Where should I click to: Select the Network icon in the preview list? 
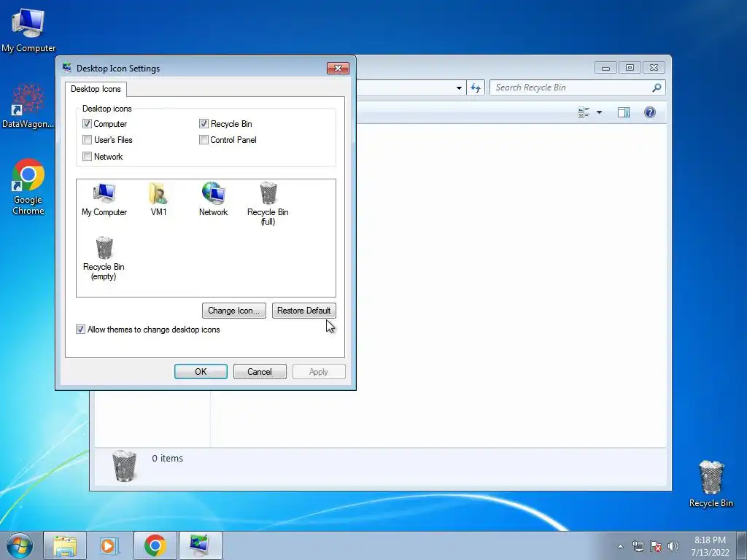pyautogui.click(x=213, y=200)
